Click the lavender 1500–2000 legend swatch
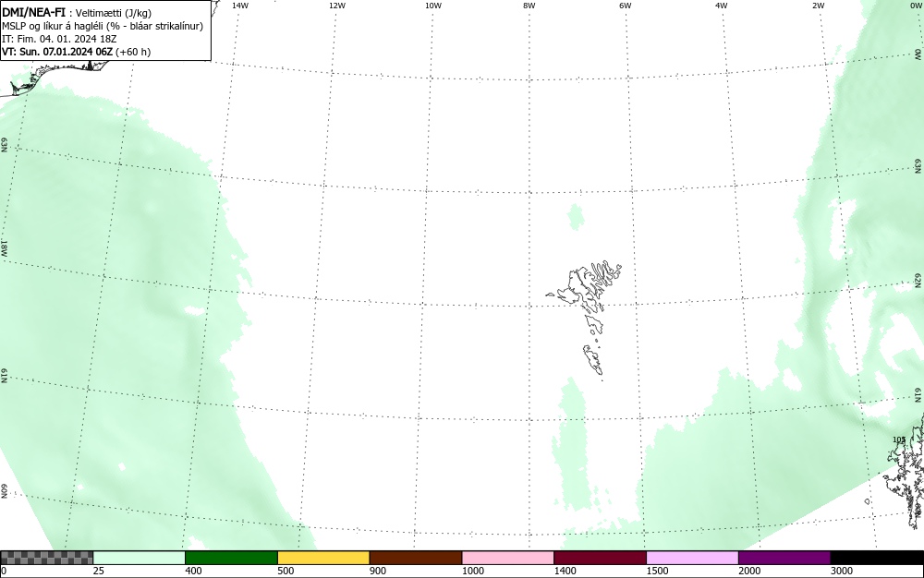The height and width of the screenshot is (578, 924). [x=692, y=558]
